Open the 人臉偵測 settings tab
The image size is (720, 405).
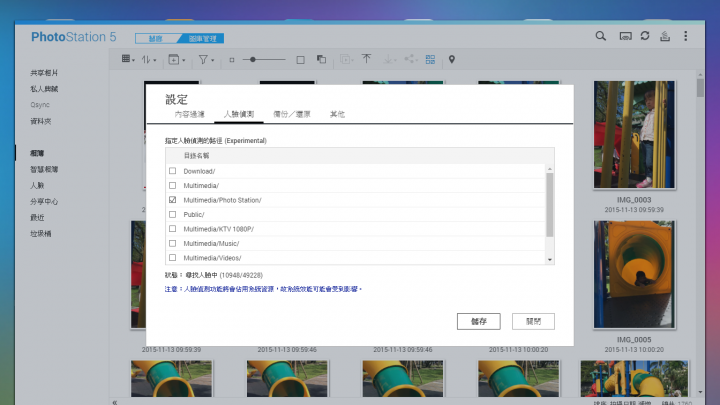[239, 114]
